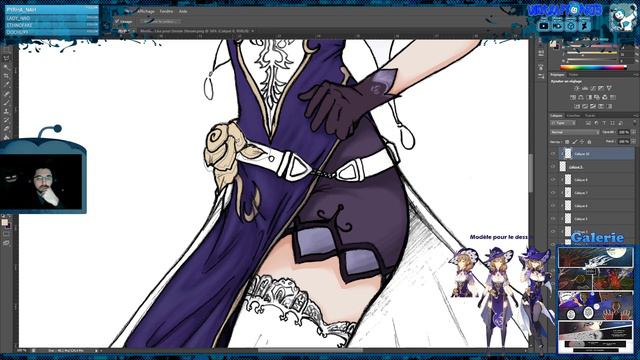This screenshot has width=640, height=360.
Task: Filter layers by pixel layers icon
Action: pos(588,123)
